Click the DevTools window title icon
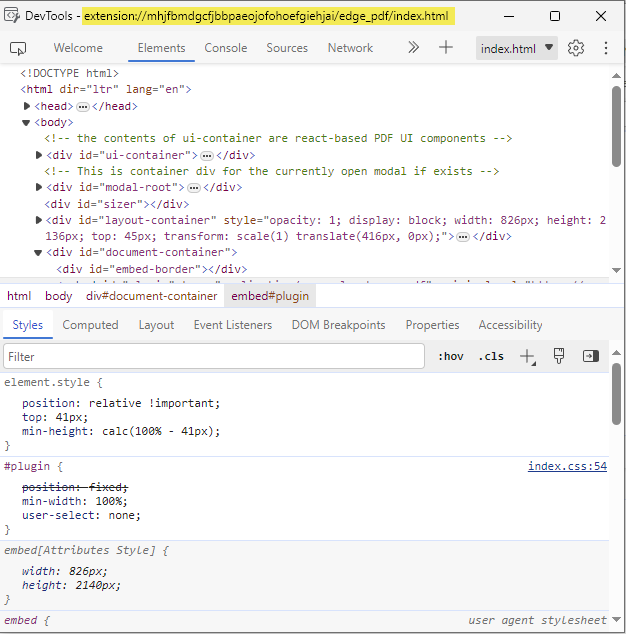 pyautogui.click(x=11, y=15)
